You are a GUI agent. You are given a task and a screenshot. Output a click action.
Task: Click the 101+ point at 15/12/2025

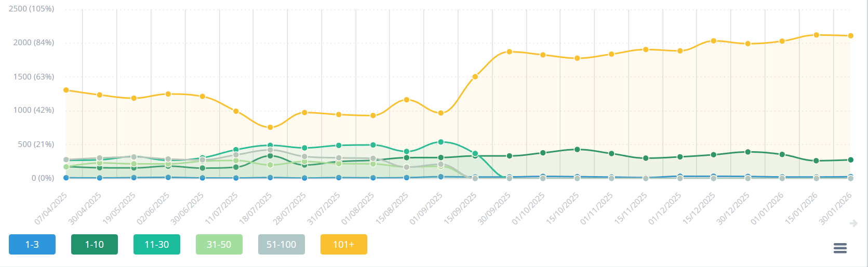click(x=714, y=41)
